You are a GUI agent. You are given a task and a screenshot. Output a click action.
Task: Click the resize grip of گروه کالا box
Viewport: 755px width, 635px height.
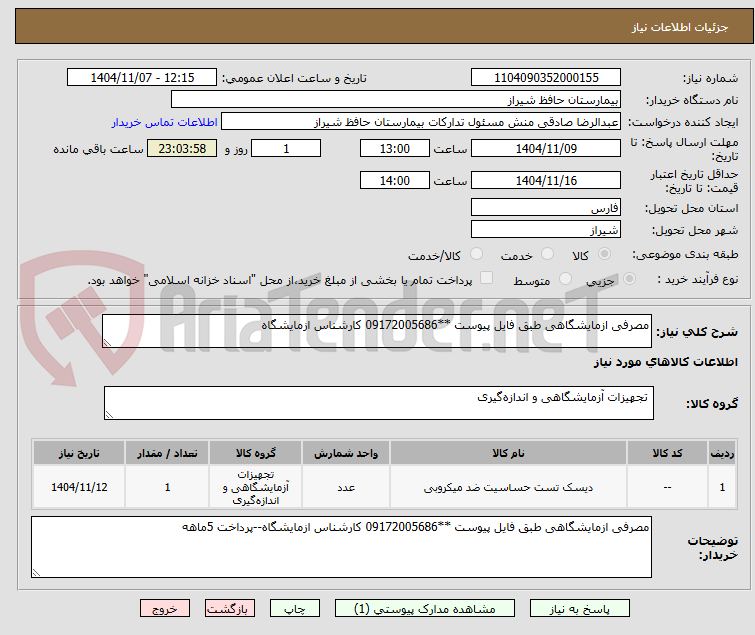pos(109,415)
